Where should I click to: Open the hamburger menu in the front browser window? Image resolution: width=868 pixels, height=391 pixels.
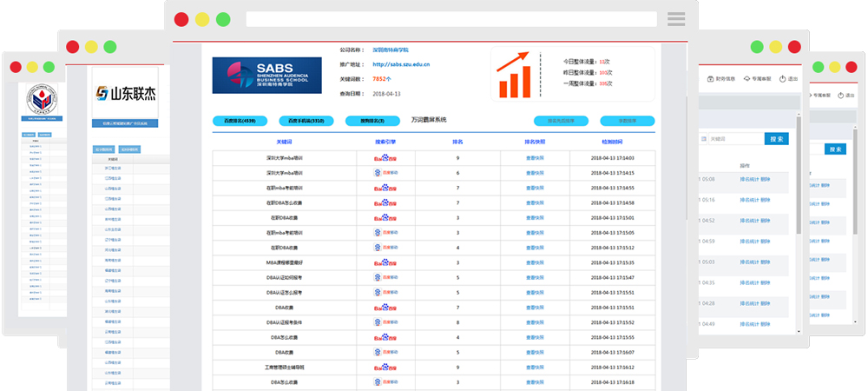676,19
